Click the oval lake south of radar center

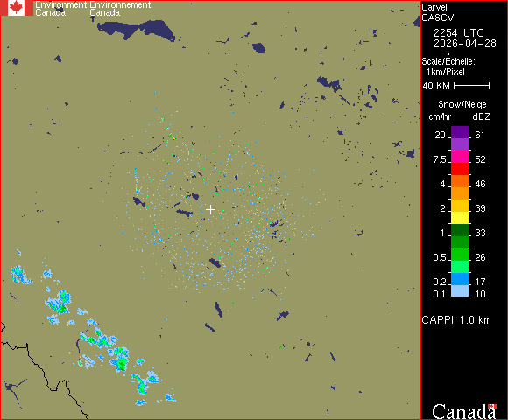point(215,262)
